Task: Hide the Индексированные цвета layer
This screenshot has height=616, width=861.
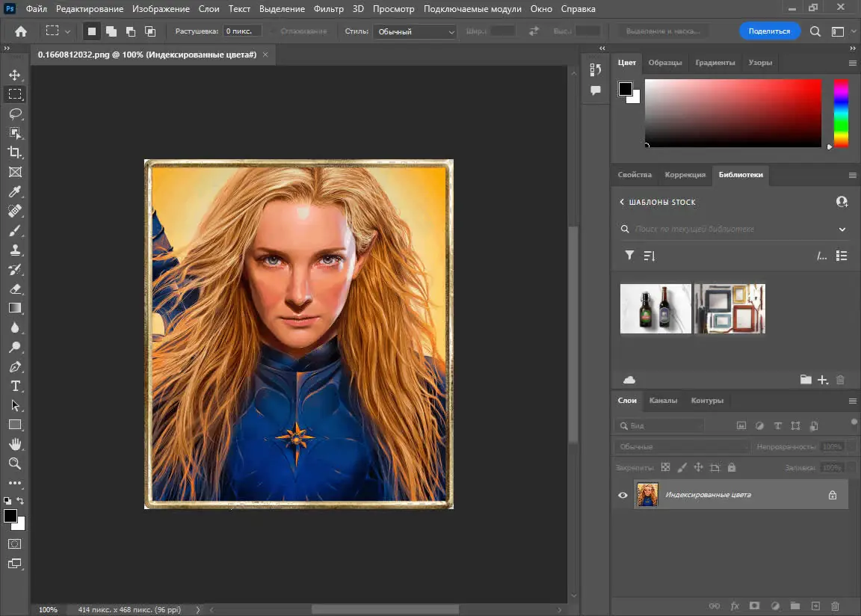Action: (622, 494)
